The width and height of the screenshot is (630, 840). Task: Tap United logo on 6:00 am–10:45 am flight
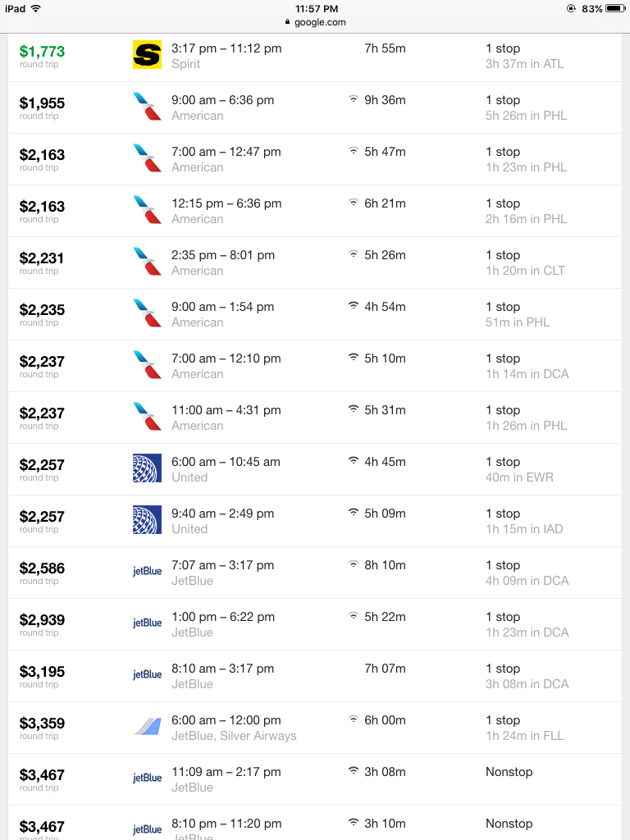pyautogui.click(x=147, y=468)
